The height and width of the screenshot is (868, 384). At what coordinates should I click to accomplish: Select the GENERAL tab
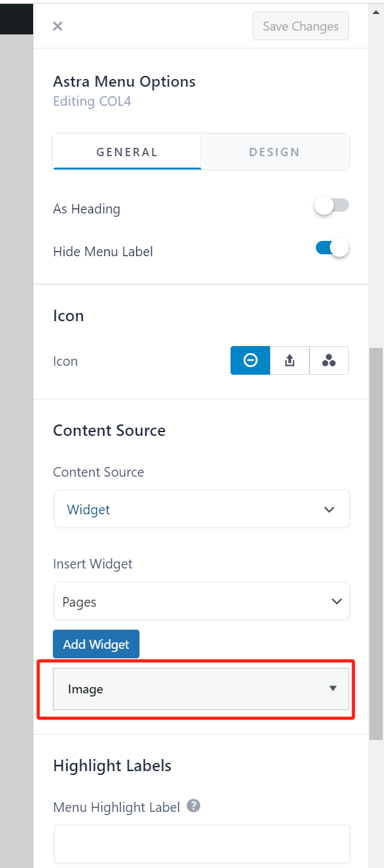pos(127,152)
